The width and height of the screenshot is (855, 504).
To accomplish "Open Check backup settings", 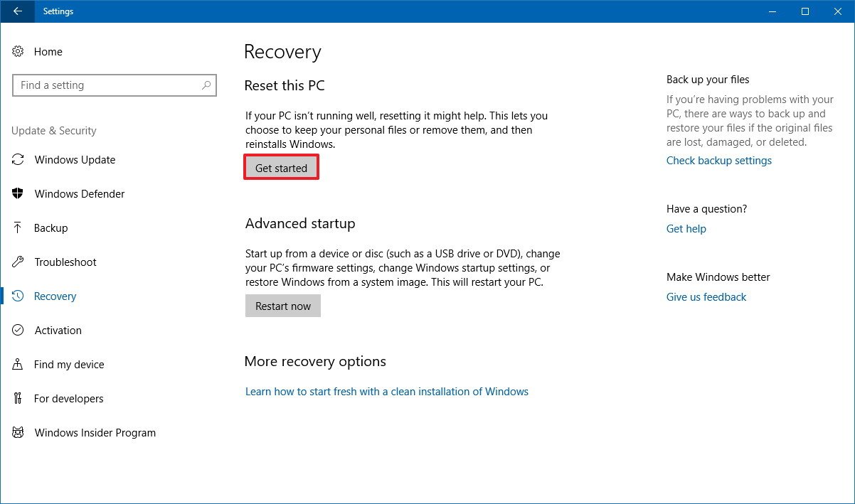I will click(718, 161).
